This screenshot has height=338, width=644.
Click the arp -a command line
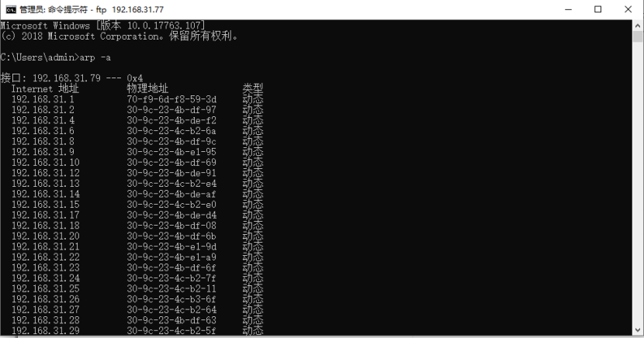[x=56, y=57]
